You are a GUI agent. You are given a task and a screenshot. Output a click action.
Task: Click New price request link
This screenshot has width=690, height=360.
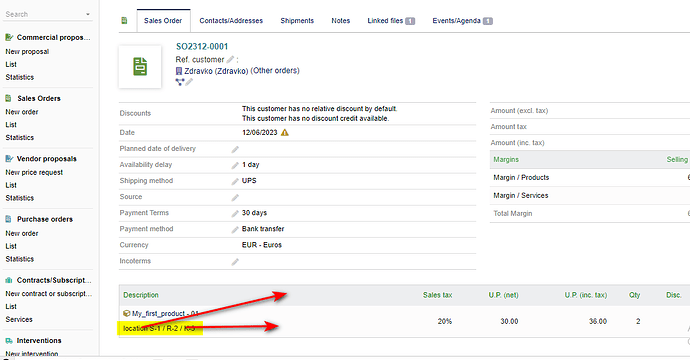click(x=34, y=172)
